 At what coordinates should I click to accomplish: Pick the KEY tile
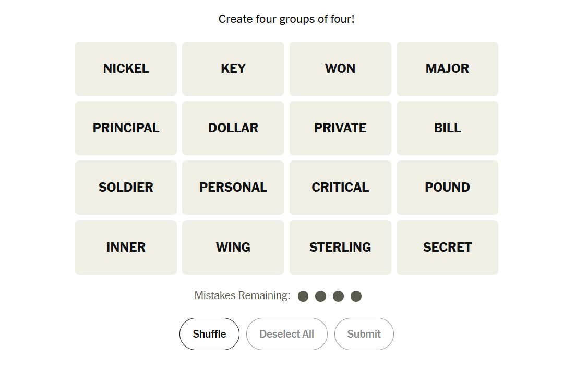pos(233,69)
